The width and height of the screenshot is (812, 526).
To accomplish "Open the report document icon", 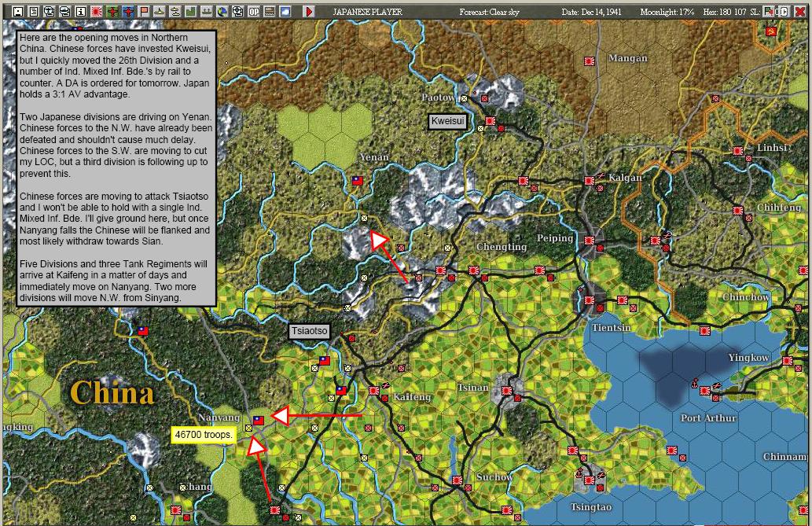I will pos(34,11).
